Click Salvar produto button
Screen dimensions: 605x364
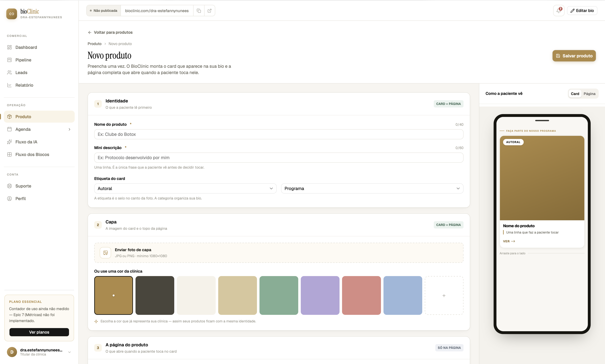tap(574, 56)
